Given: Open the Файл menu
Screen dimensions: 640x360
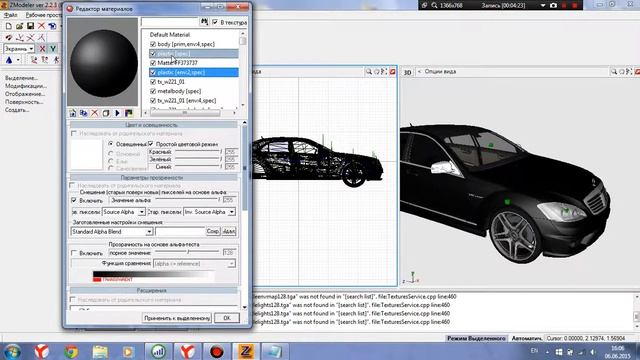Looking at the screenshot, I should point(10,15).
